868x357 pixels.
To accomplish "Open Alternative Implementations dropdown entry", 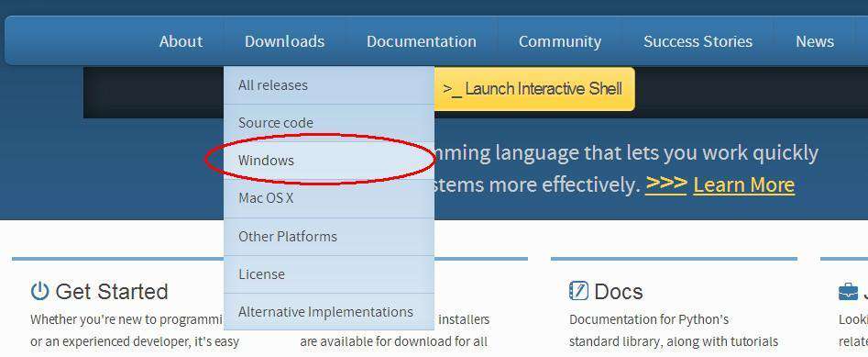I will tap(329, 311).
